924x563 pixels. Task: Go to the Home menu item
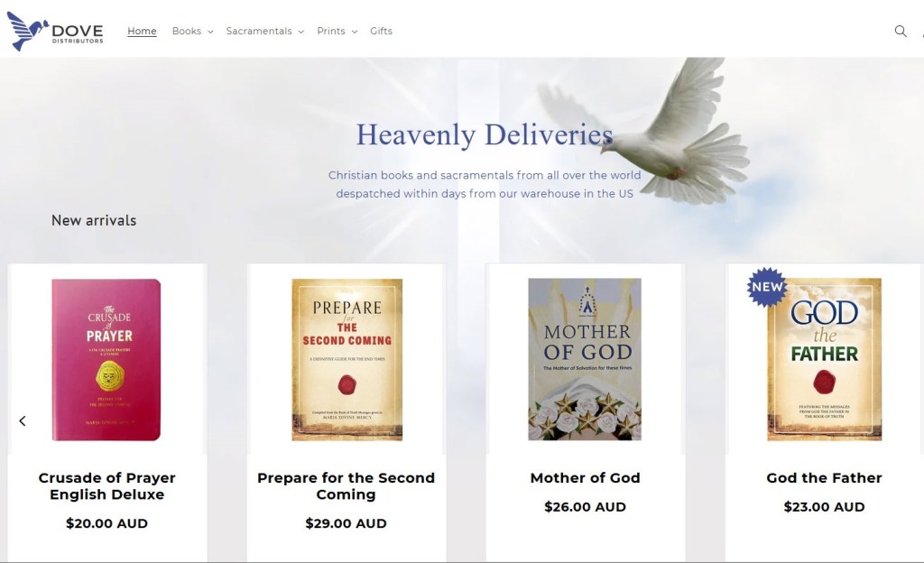[142, 32]
